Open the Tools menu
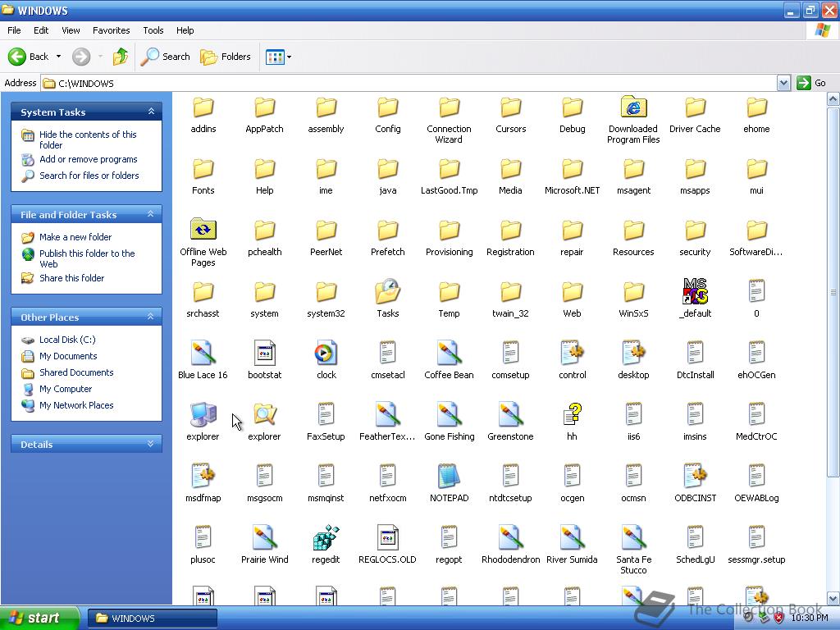The image size is (840, 630). point(153,30)
